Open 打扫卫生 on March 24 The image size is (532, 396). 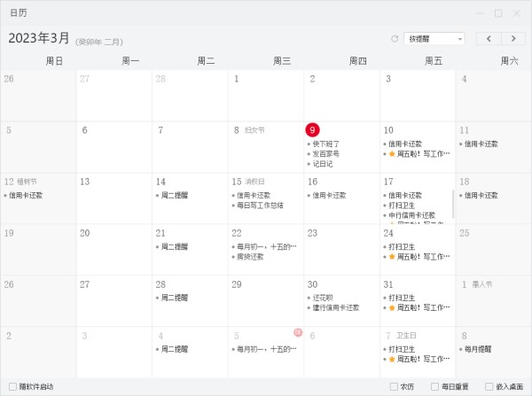click(402, 247)
